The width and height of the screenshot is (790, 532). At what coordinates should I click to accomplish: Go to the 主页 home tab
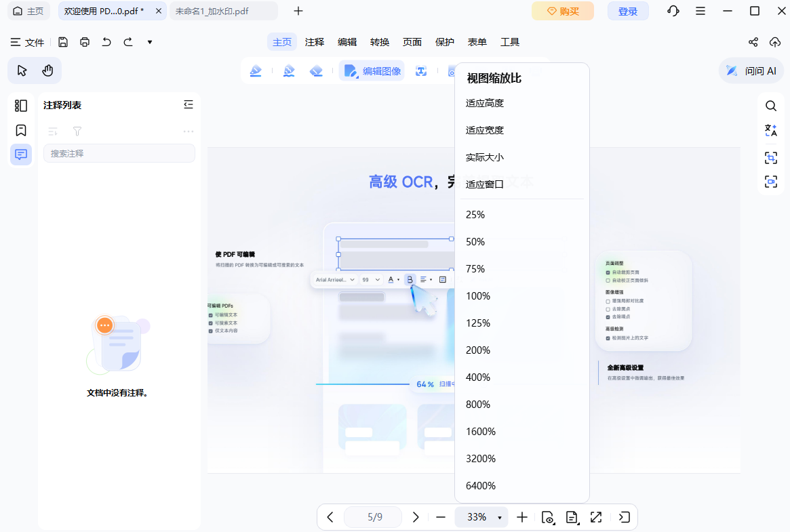[x=28, y=11]
